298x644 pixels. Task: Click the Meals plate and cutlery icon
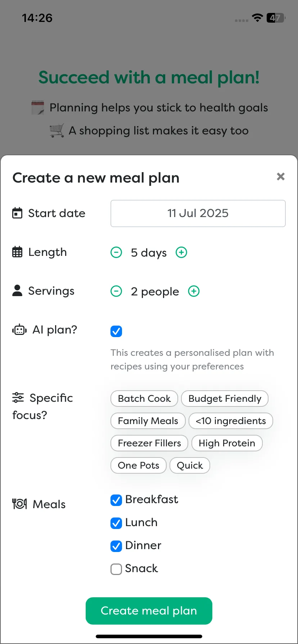(19, 504)
